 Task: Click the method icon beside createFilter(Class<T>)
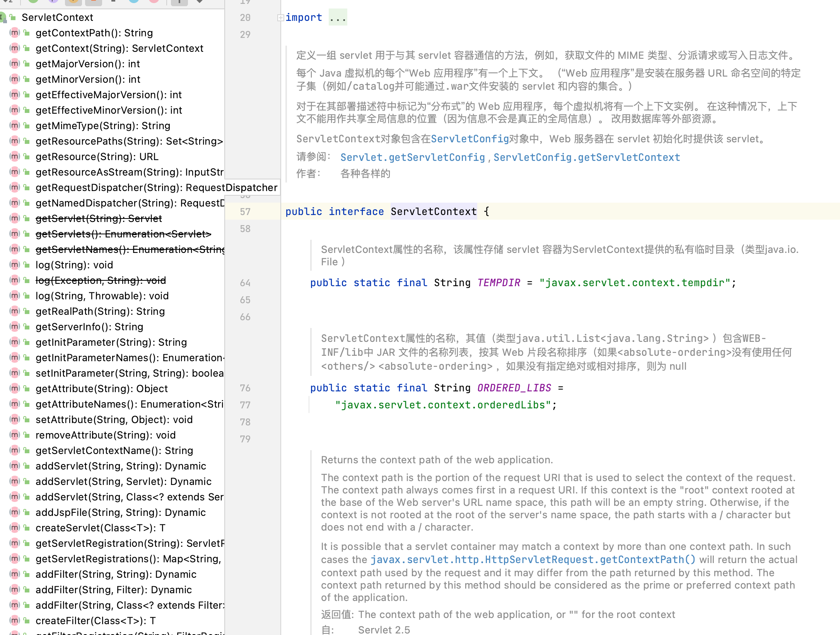(15, 621)
